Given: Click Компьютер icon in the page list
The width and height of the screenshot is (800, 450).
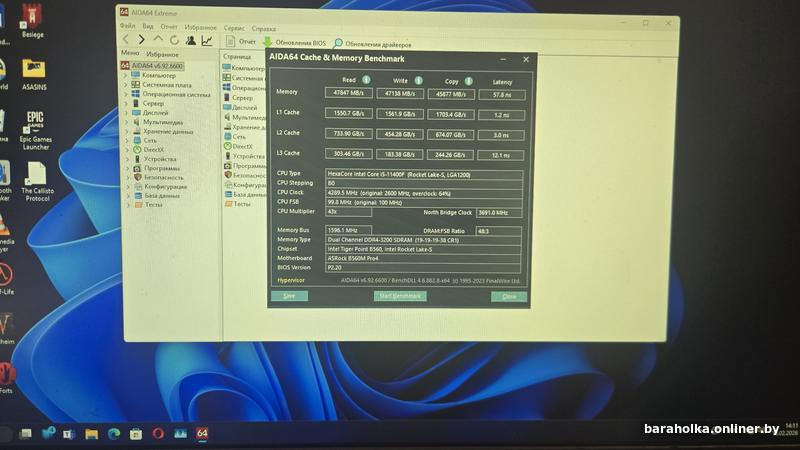Looking at the screenshot, I should [227, 67].
